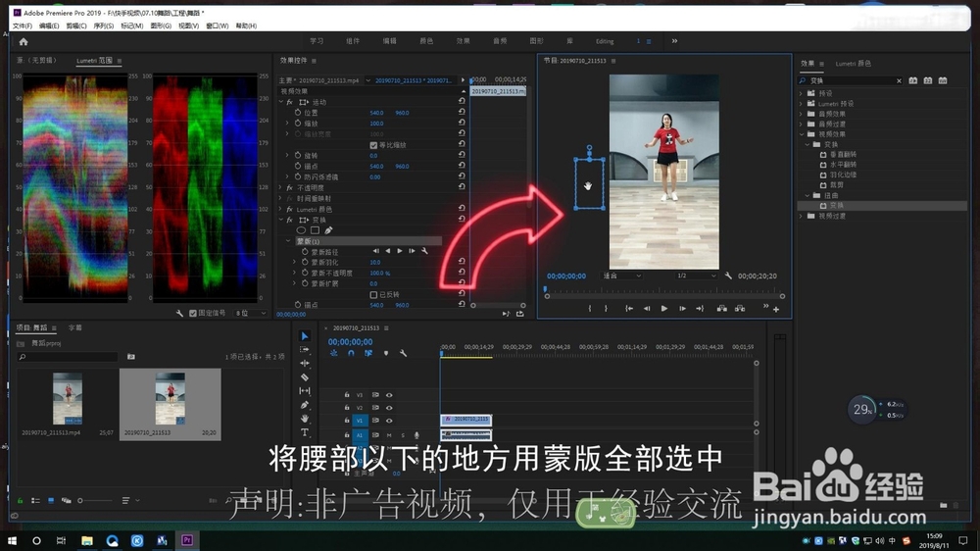Open the Program monitor settings wrench

(x=728, y=275)
